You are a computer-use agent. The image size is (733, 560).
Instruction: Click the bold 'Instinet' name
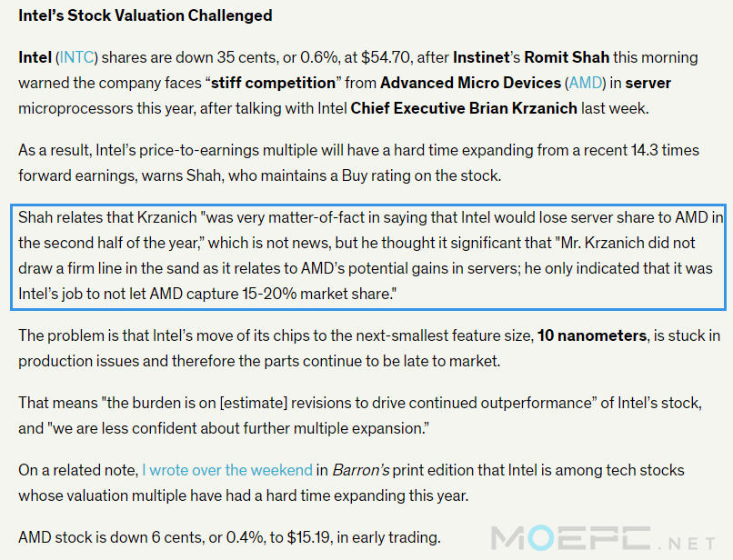coord(481,57)
